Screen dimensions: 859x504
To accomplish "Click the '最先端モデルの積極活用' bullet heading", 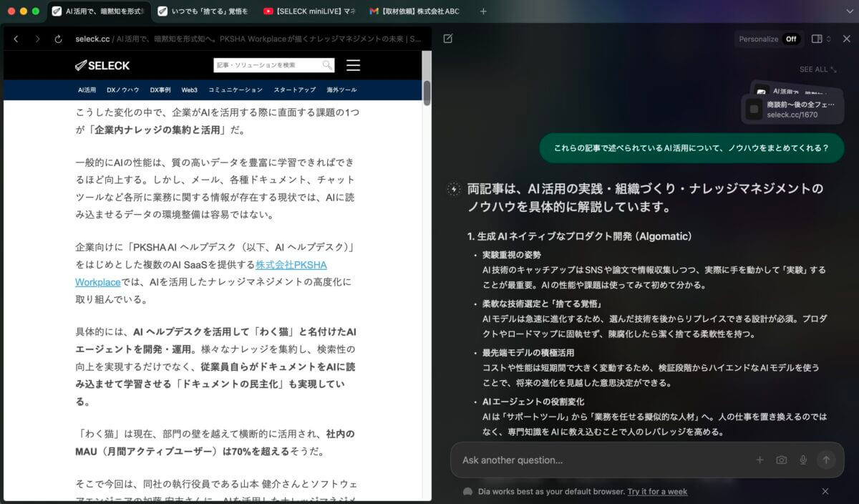I will 528,353.
